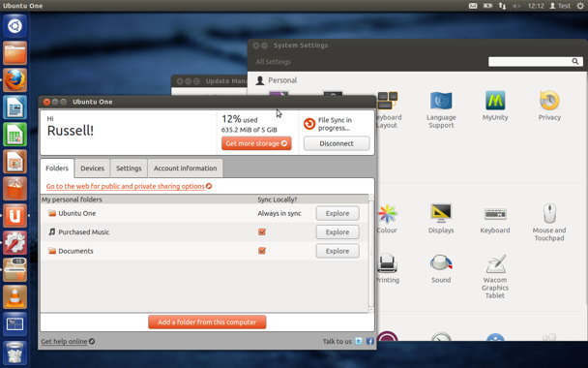Open the power cog session menu

579,6
